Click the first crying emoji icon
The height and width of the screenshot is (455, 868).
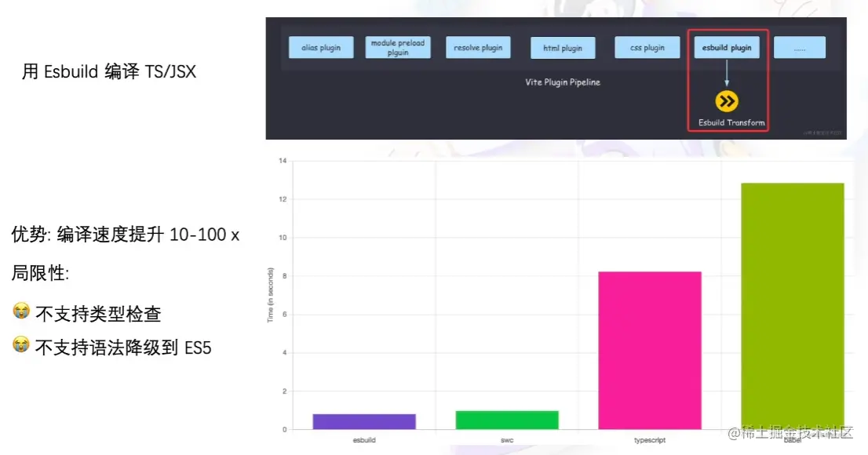(x=21, y=311)
